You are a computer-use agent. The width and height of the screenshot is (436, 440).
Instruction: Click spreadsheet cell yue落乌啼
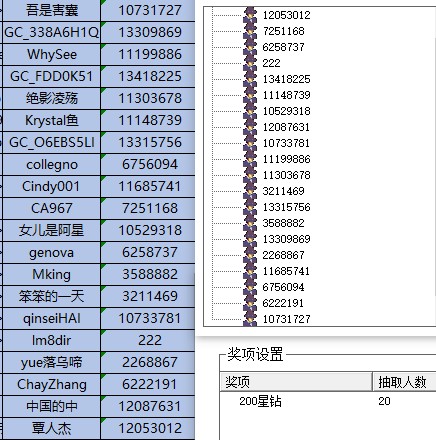tap(51, 362)
